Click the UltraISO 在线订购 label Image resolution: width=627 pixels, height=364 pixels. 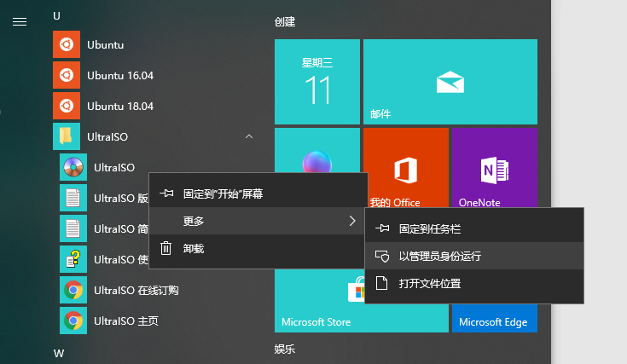tap(136, 290)
